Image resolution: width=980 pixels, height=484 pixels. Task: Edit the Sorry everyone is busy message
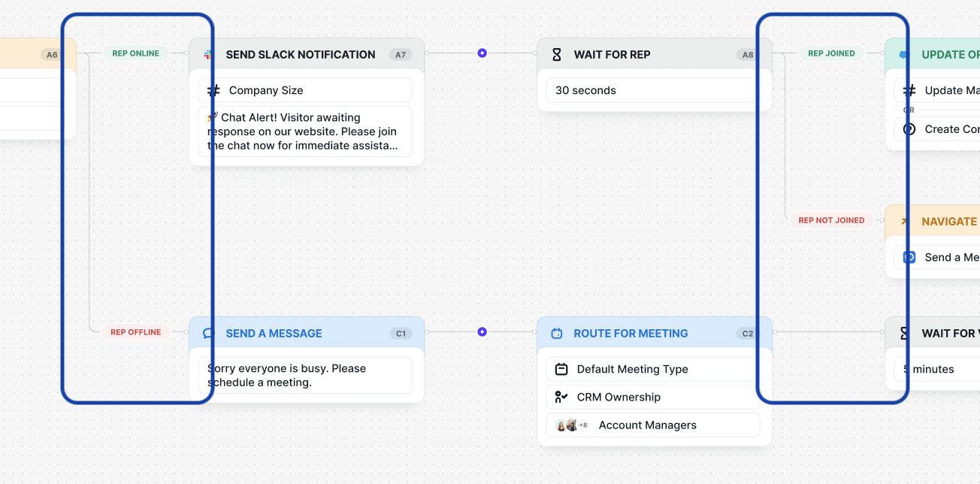tap(305, 375)
